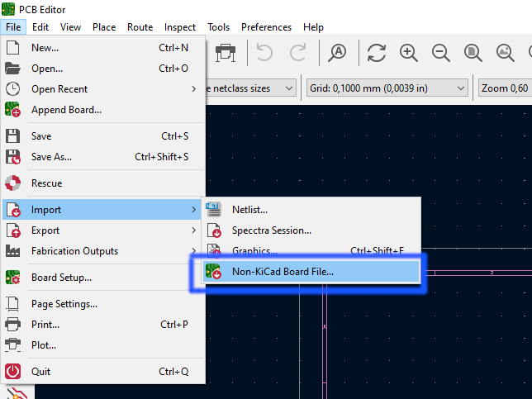Select Specctra Session... import option

[311, 230]
